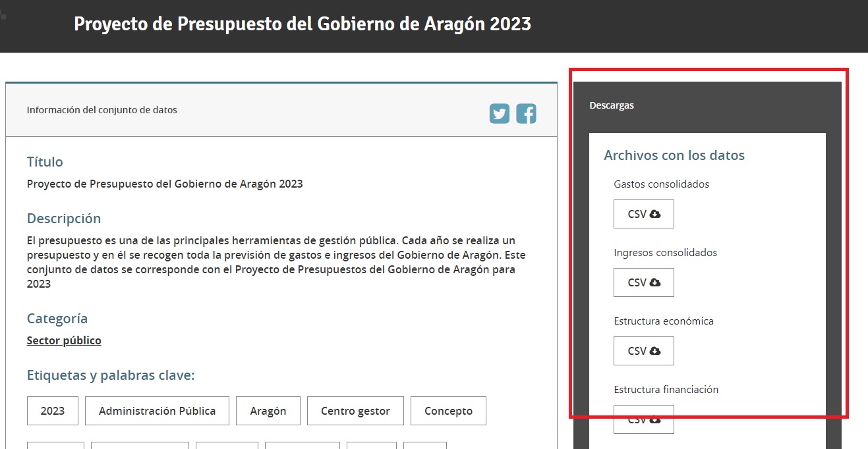Click the Descargas panel header
This screenshot has height=449, width=868.
point(612,105)
